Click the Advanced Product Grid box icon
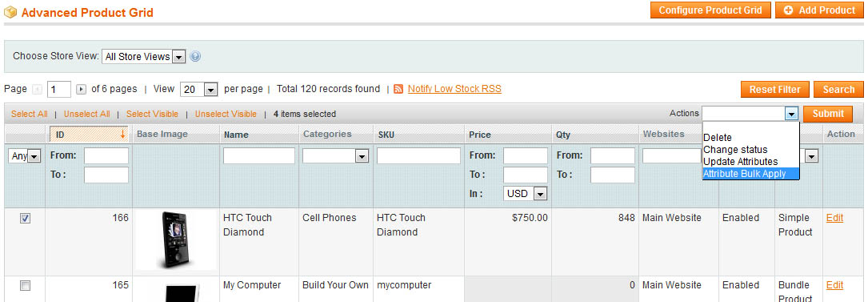The image size is (868, 302). (10, 12)
